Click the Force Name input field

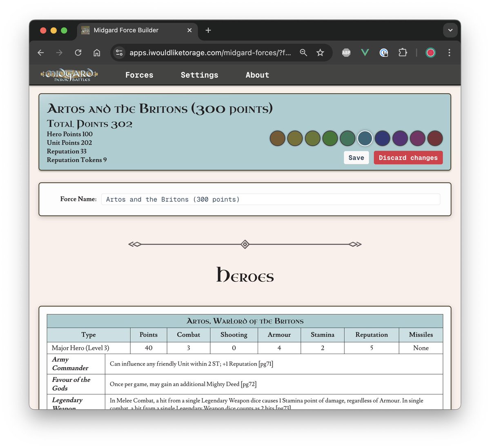tap(271, 199)
